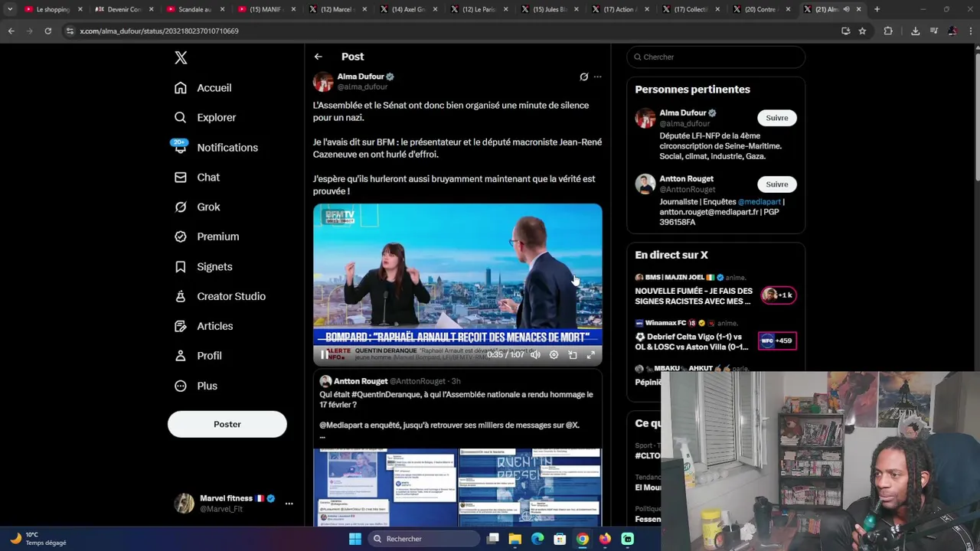Open browser extensions puzzle icon
The width and height of the screenshot is (980, 551).
888,31
